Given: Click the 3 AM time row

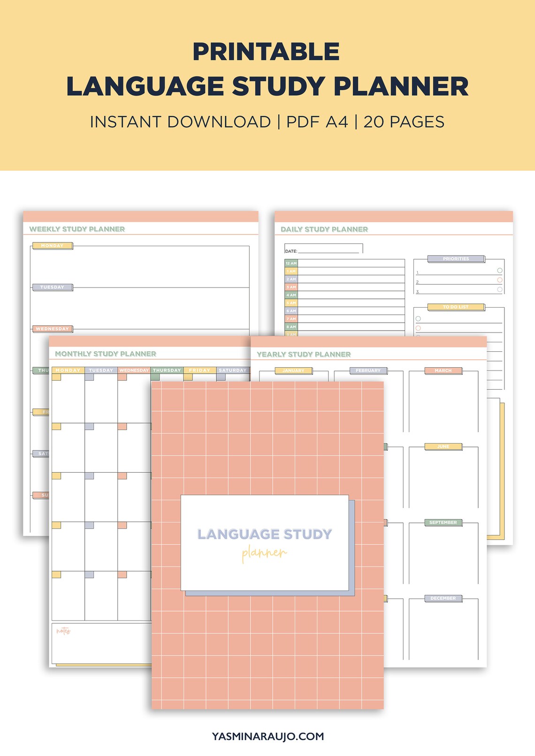Looking at the screenshot, I should pyautogui.click(x=344, y=287).
